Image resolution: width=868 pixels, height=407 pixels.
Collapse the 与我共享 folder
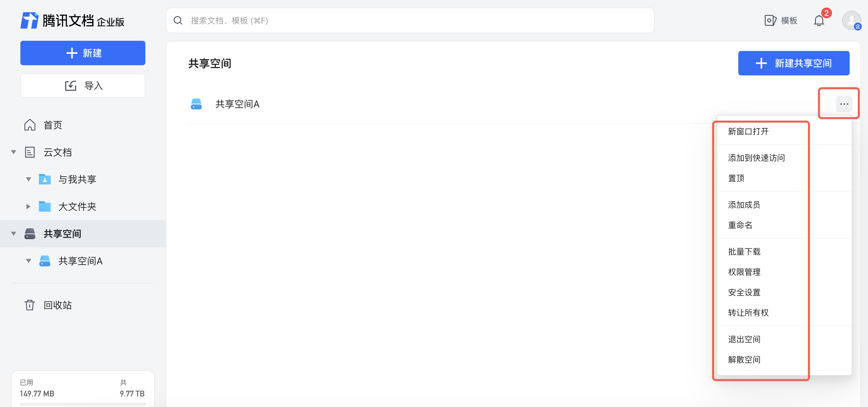click(29, 179)
